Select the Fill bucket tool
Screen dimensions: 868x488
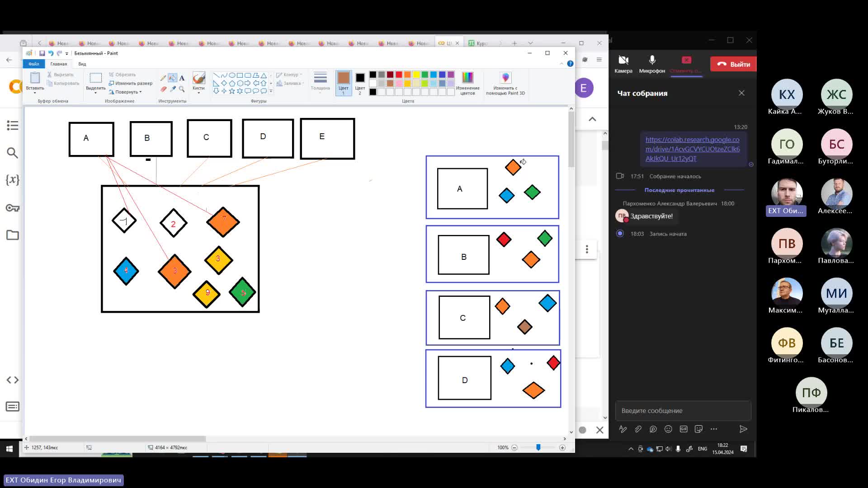[173, 78]
